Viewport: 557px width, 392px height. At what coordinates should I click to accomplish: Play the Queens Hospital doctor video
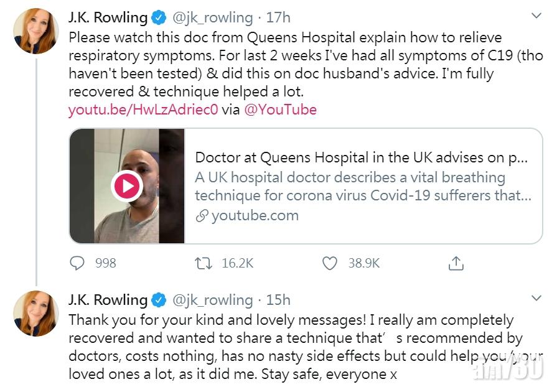[127, 186]
